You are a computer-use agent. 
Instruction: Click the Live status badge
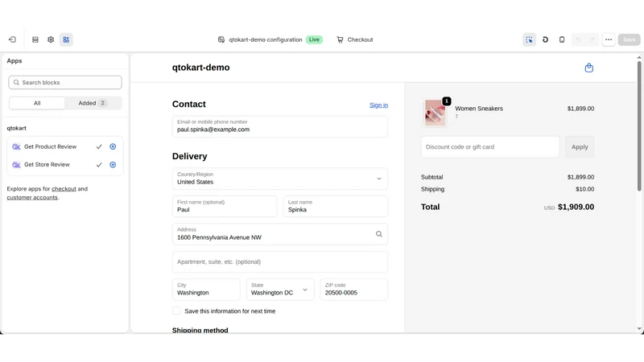[314, 39]
